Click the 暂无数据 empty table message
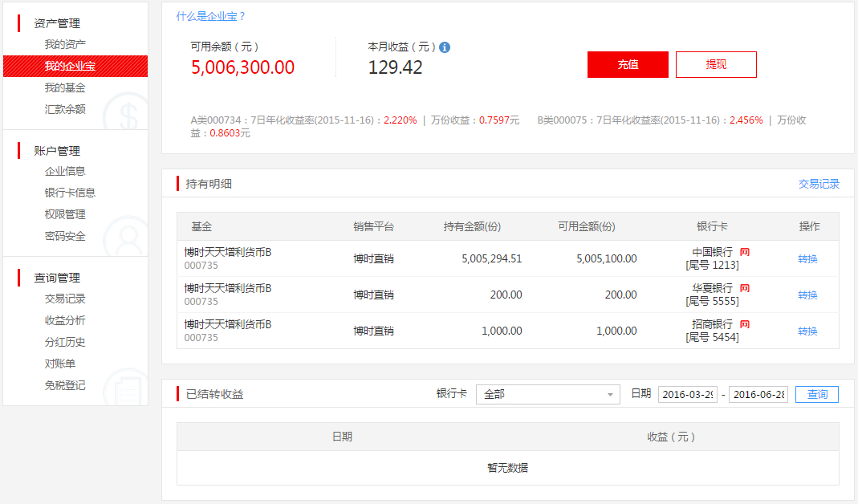This screenshot has width=858, height=504. click(508, 468)
